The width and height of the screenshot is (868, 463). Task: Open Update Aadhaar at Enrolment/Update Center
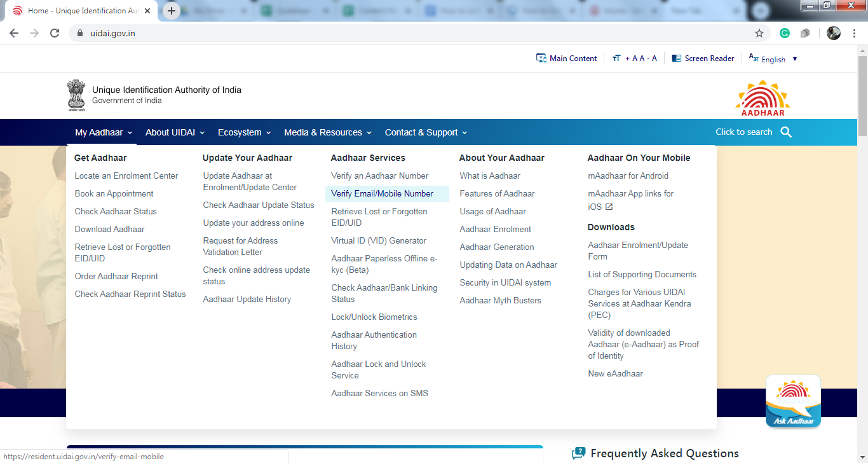tap(250, 182)
